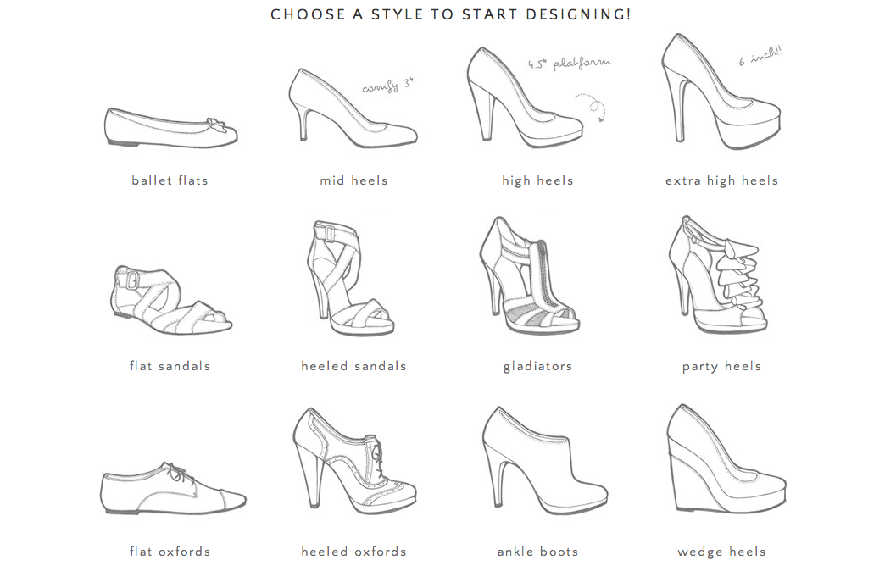Pick the gladiators shoe illustration

pyautogui.click(x=529, y=275)
